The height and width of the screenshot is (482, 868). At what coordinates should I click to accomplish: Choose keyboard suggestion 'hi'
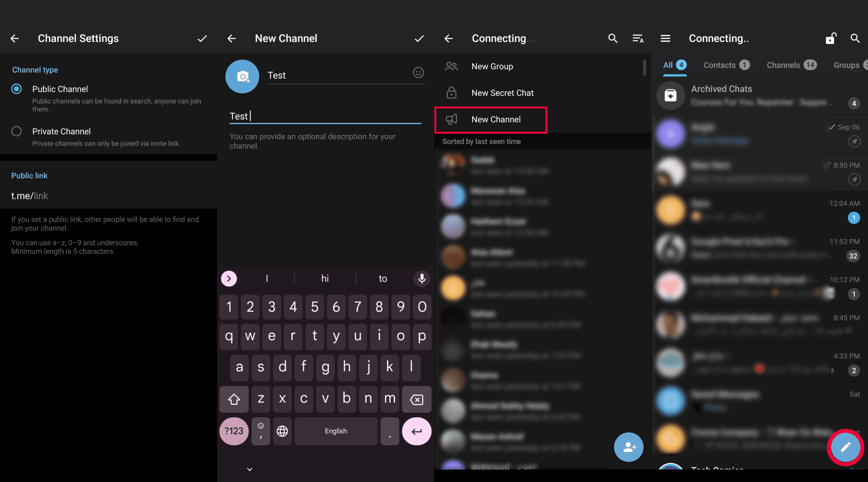325,279
